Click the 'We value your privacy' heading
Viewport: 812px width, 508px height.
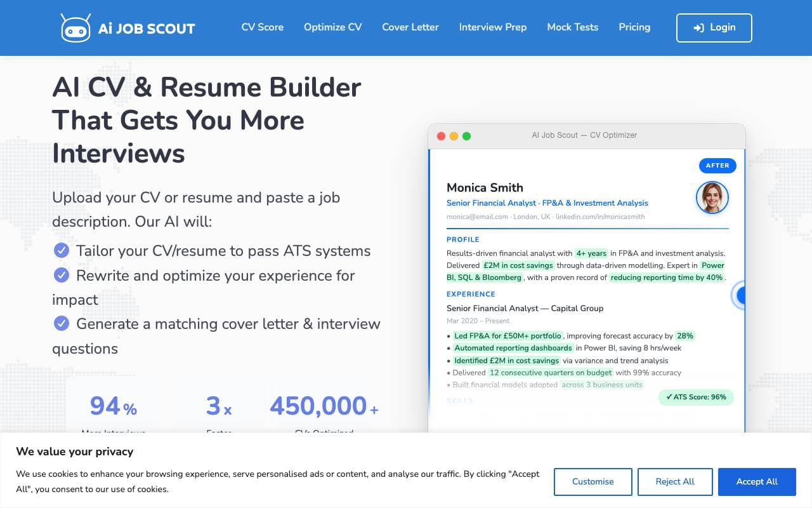[75, 451]
